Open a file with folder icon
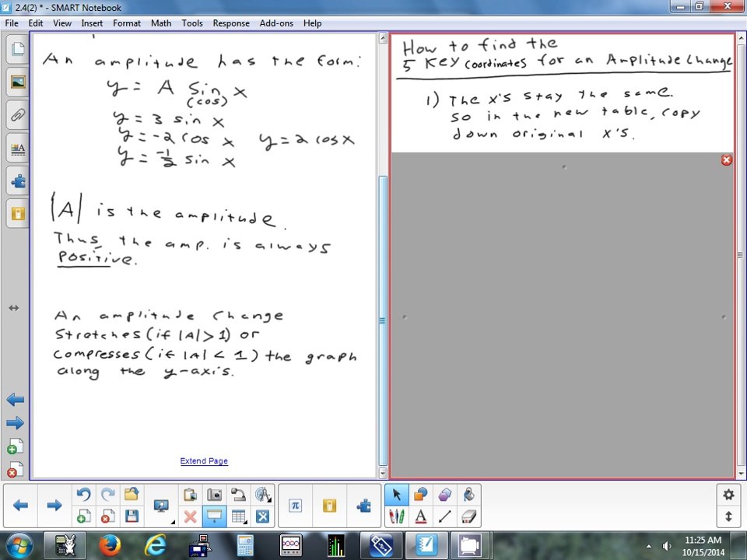 point(132,495)
